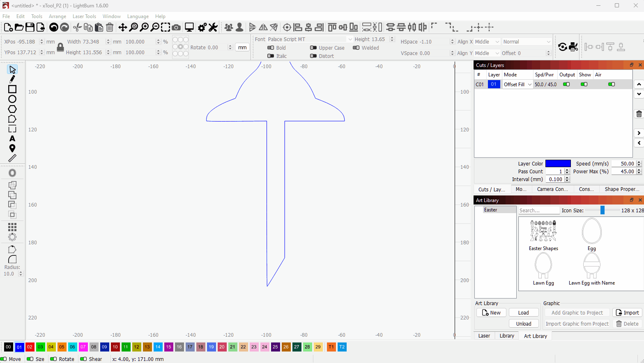The height and width of the screenshot is (363, 644).
Task: Click the Pan/Move view crosshair icon
Action: click(122, 28)
